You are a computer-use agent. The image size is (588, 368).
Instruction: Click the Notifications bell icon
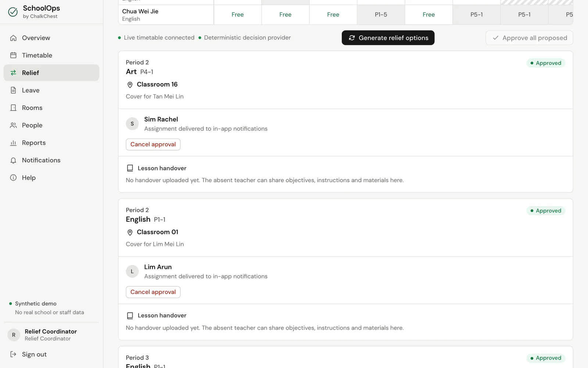click(13, 160)
